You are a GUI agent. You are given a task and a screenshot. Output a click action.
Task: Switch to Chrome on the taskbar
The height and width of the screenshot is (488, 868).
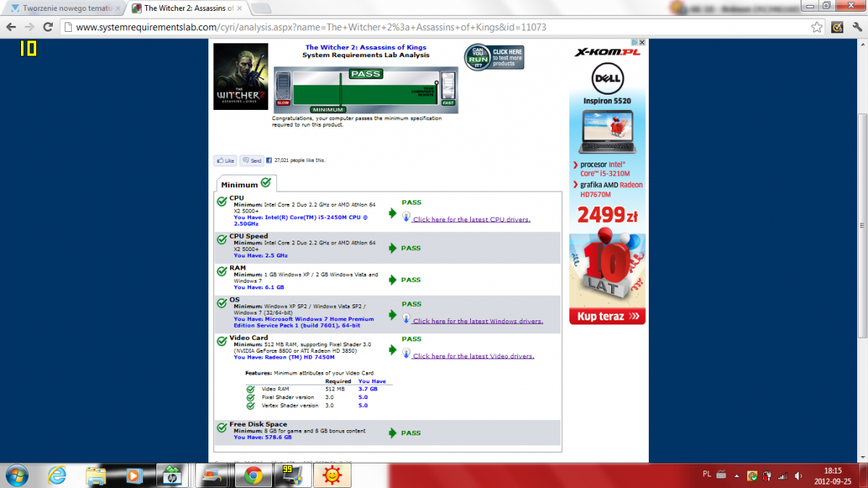[252, 475]
